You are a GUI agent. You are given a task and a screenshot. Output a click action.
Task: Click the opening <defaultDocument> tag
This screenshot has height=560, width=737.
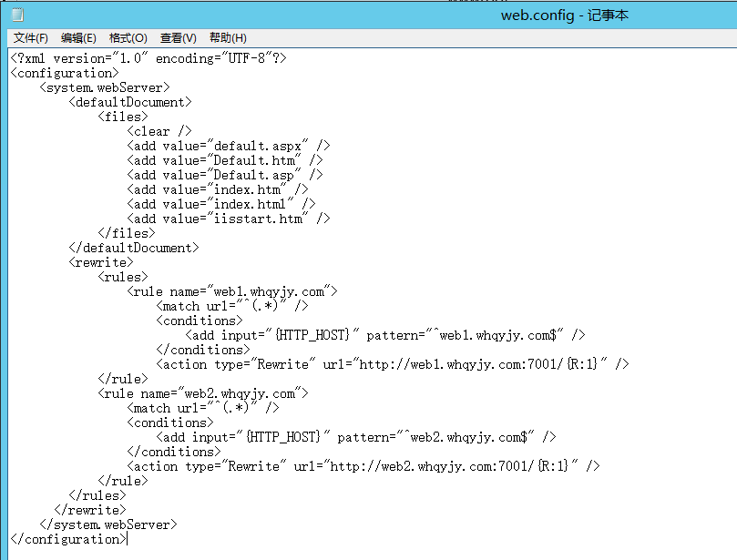(x=130, y=102)
